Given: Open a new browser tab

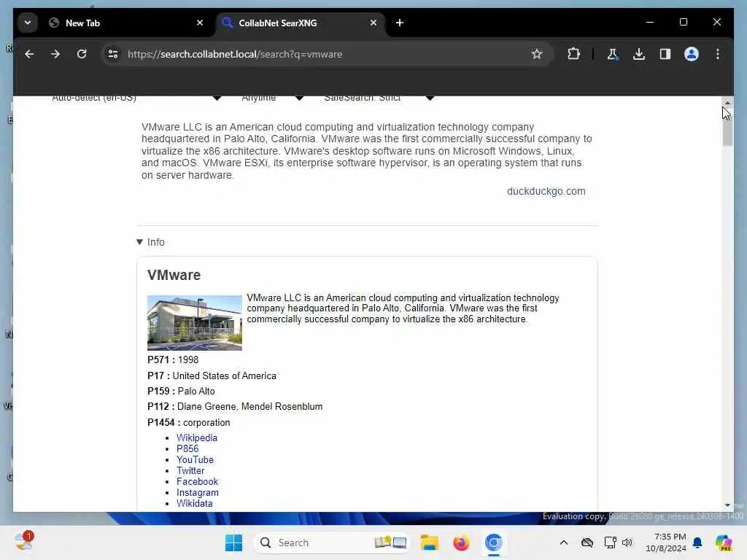Looking at the screenshot, I should tap(400, 23).
